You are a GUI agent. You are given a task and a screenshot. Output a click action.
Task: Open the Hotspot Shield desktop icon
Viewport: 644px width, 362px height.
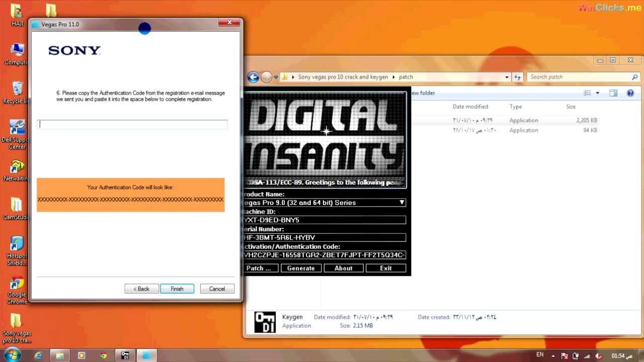17,251
